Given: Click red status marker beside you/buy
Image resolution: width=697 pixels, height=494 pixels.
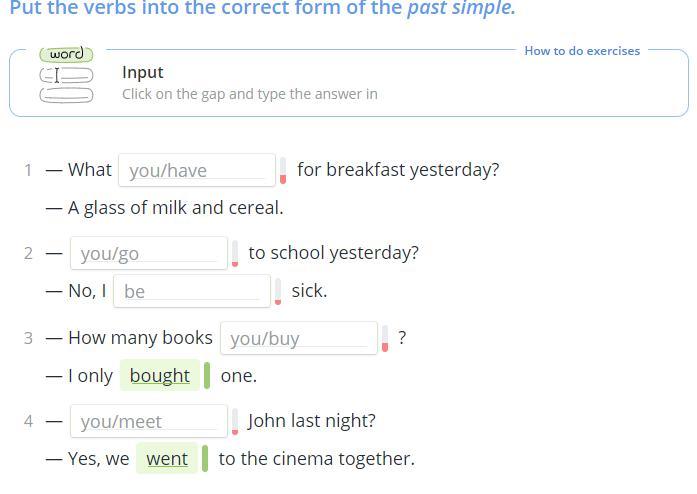Looking at the screenshot, I should 385,338.
